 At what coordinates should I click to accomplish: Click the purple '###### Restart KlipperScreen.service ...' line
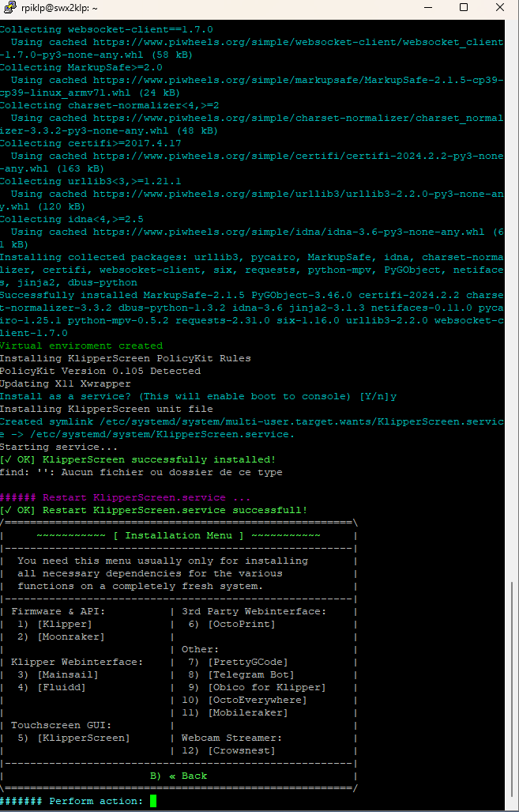pyautogui.click(x=126, y=497)
